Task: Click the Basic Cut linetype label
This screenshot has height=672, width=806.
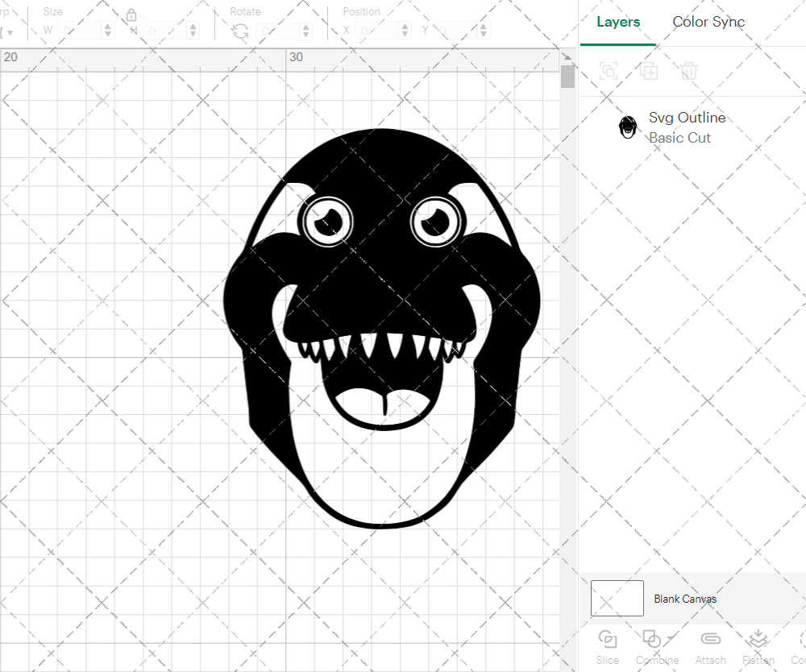Action: 679,138
